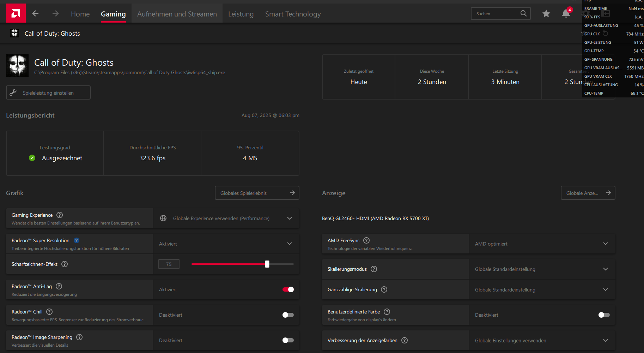Expand the Gaming Experience dropdown
This screenshot has width=644, height=353.
226,218
